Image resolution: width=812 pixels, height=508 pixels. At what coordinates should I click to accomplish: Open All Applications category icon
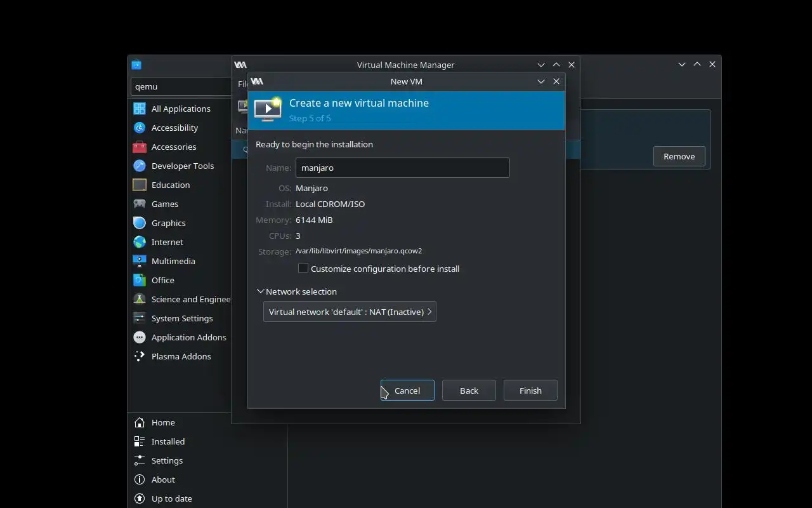[140, 109]
